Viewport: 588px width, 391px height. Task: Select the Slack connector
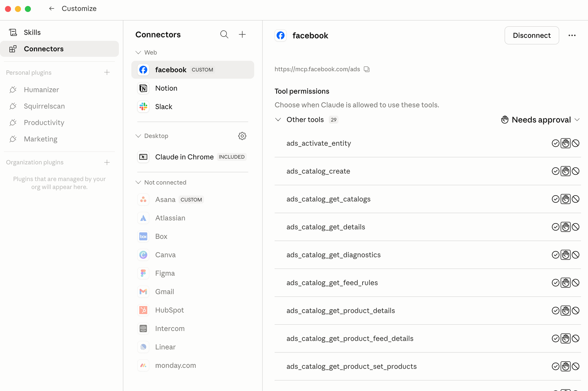click(x=193, y=107)
